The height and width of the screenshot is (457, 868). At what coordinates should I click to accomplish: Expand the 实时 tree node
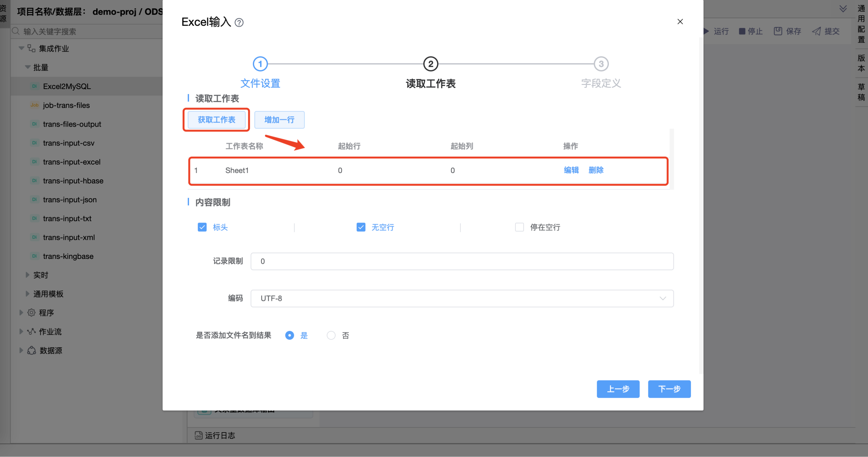pos(28,275)
